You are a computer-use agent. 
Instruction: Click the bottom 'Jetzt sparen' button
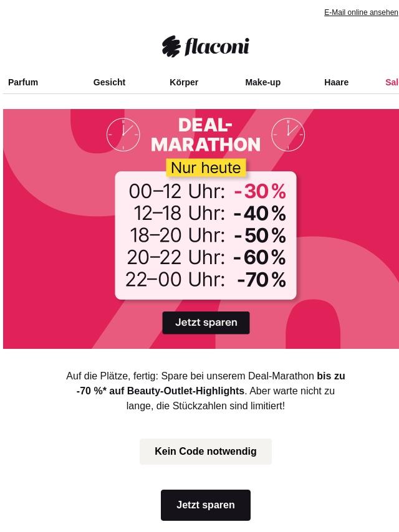coord(206,505)
